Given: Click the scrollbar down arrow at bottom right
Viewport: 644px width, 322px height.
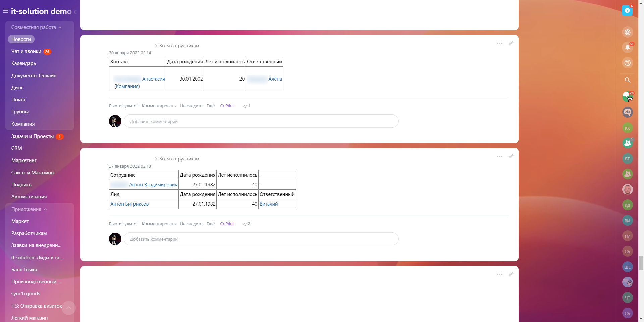Looking at the screenshot, I should (x=641, y=319).
